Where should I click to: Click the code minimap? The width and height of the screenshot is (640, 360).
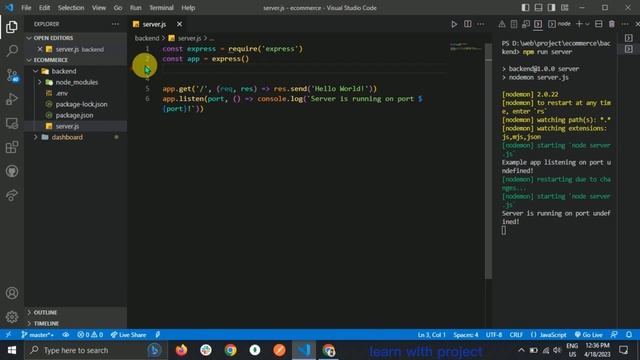point(466,47)
